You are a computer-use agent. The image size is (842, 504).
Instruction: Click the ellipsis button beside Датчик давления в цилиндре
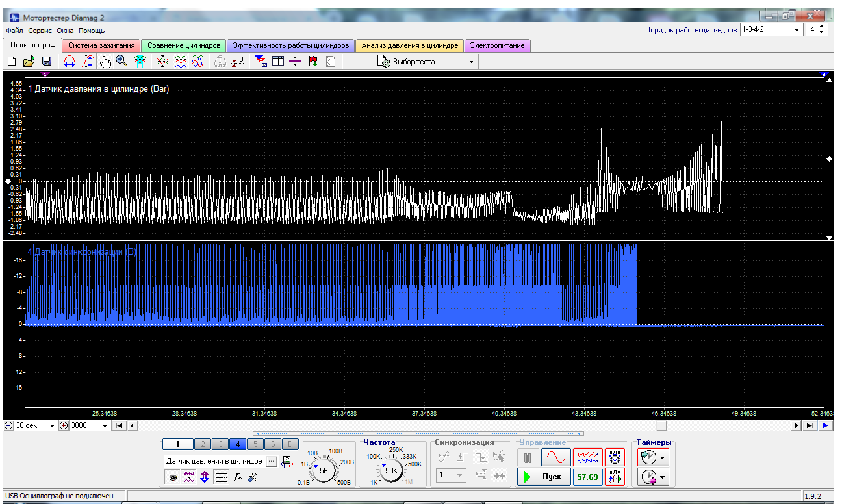(271, 460)
